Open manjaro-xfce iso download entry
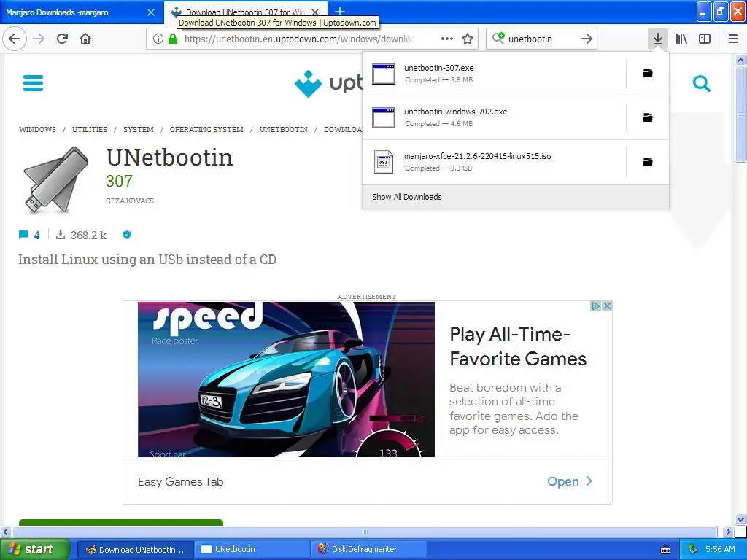Image resolution: width=747 pixels, height=560 pixels. point(494,162)
